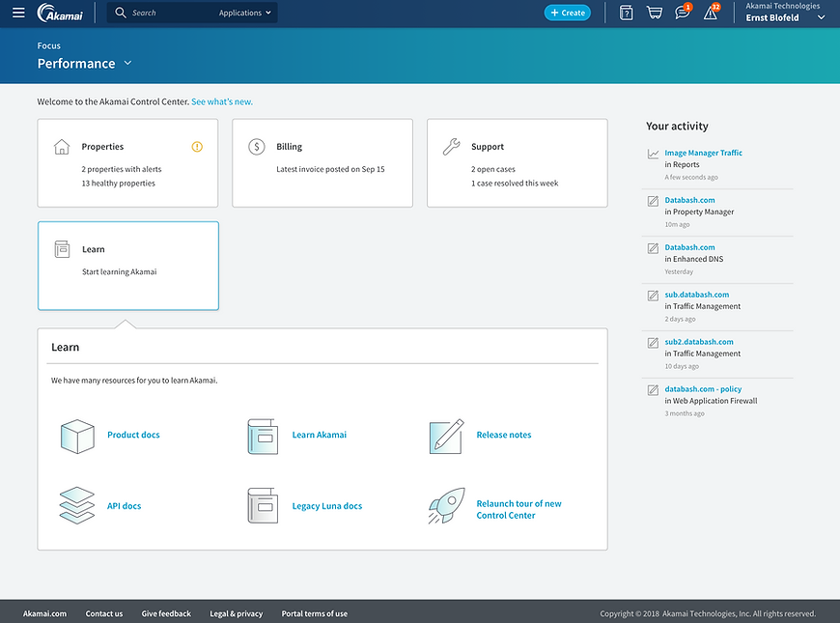Viewport: 840px width, 623px height.
Task: Open the alerts warning triangle icon
Action: pyautogui.click(x=712, y=12)
